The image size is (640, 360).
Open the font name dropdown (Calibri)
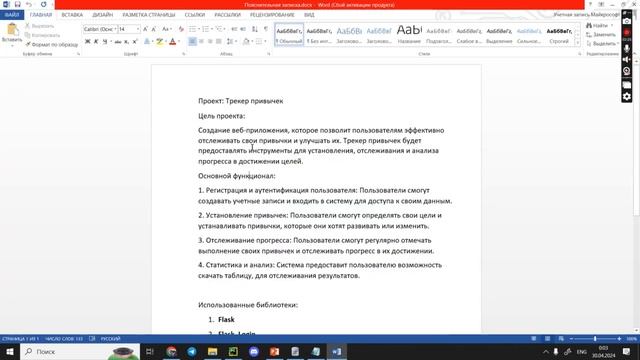(115, 29)
